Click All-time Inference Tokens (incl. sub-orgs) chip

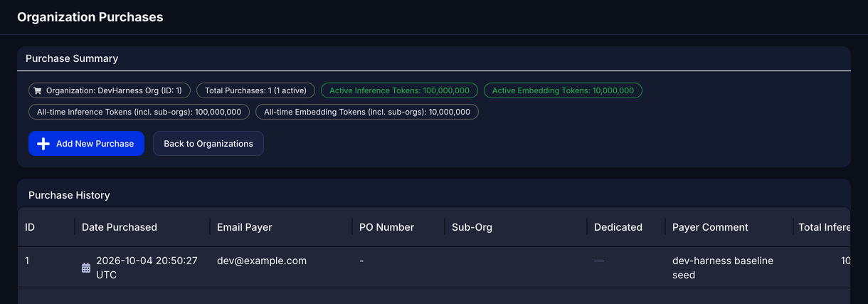tap(139, 112)
